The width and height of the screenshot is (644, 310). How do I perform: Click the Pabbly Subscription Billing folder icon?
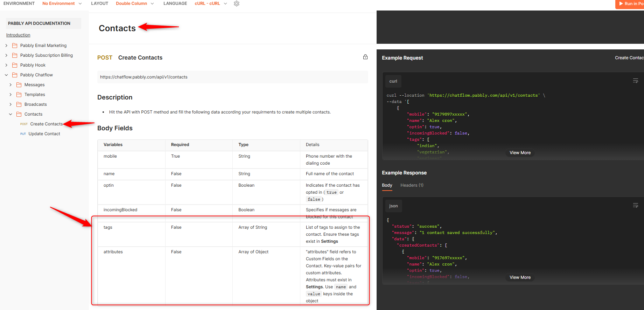point(15,55)
